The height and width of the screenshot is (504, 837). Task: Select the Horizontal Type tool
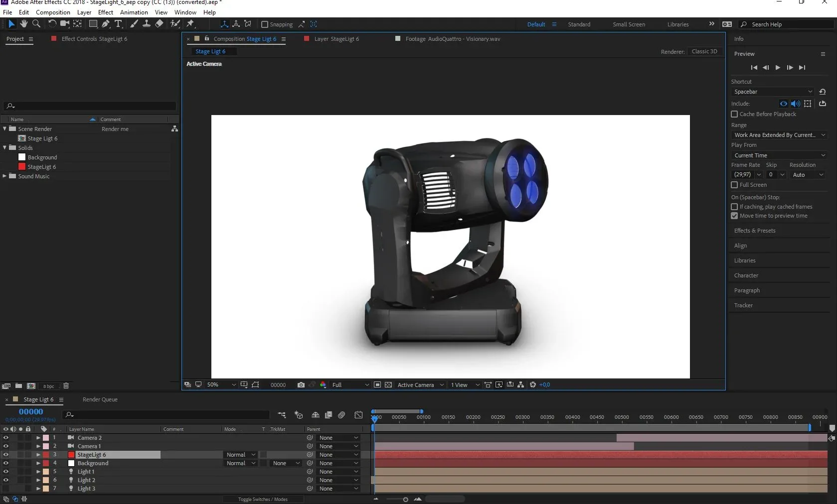click(x=118, y=24)
